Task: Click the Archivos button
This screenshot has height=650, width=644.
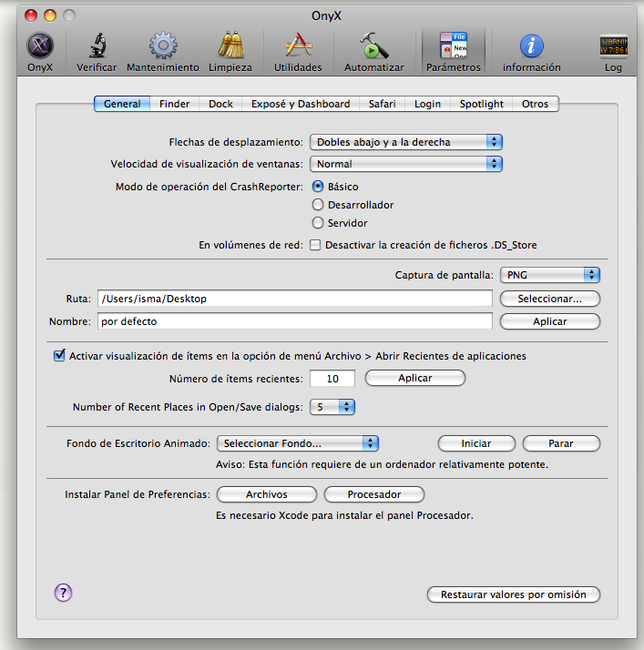Action: 267,494
